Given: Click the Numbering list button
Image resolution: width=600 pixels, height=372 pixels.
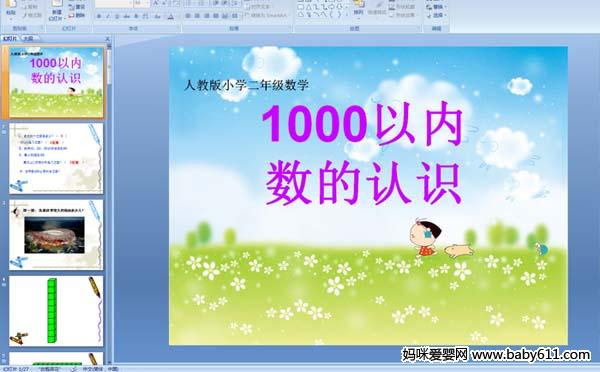Looking at the screenshot, I should (x=201, y=3).
